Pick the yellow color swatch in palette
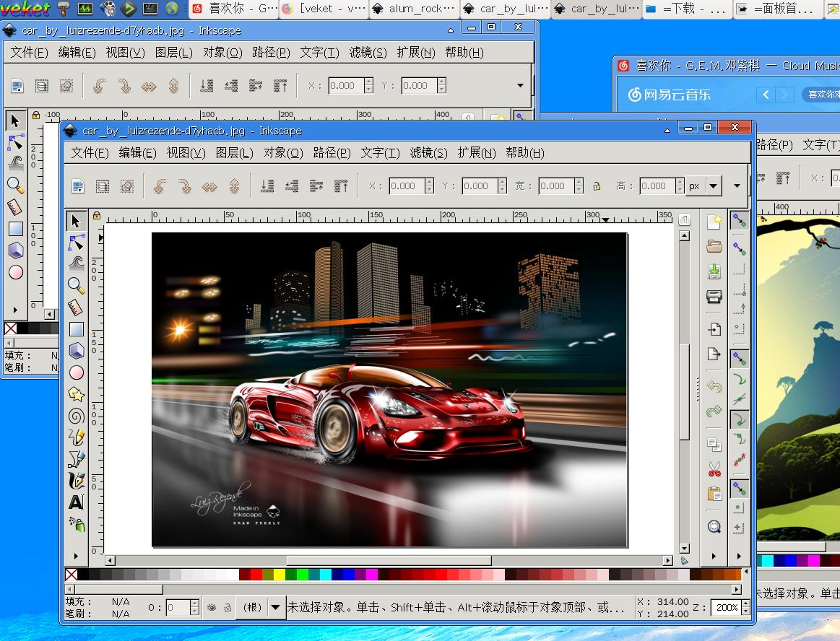 (x=280, y=575)
